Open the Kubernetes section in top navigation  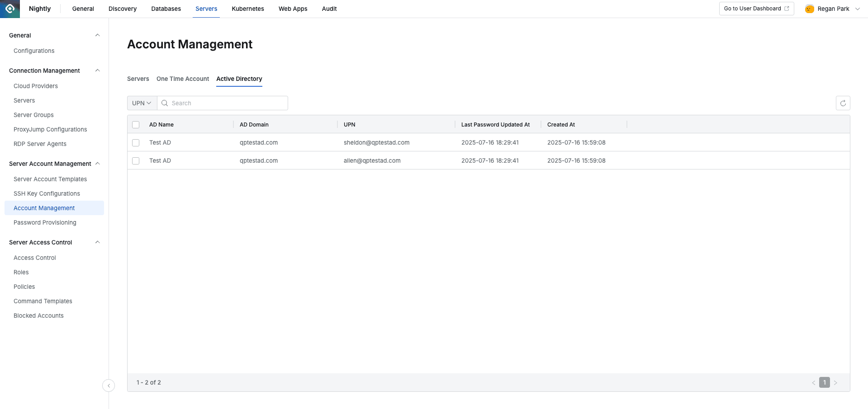[247, 9]
